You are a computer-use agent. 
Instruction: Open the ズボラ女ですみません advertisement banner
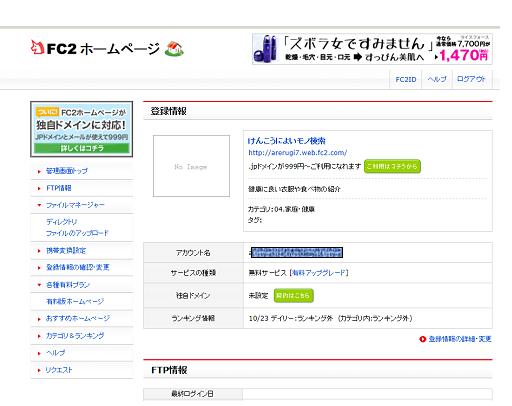tap(372, 49)
